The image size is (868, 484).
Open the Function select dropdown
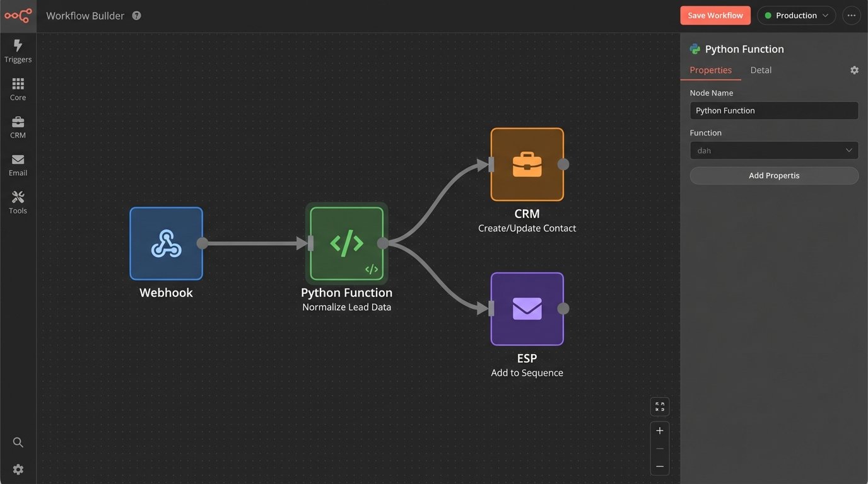point(774,151)
